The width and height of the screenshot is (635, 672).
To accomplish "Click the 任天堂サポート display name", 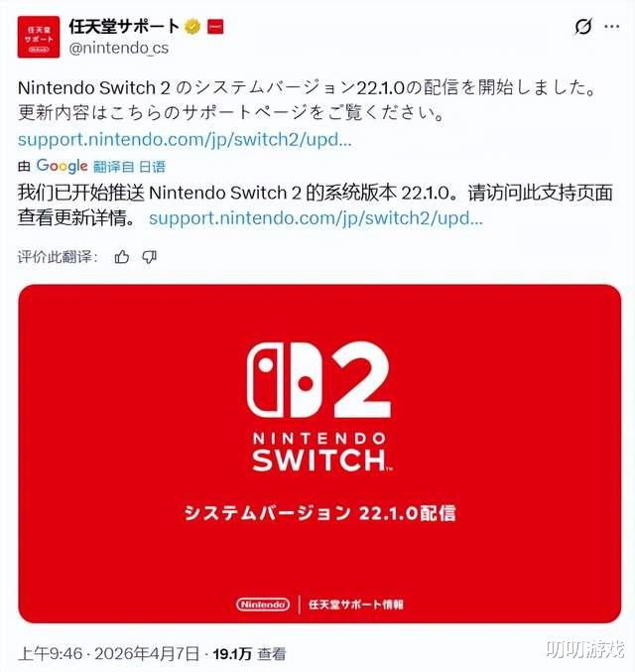I will (x=124, y=26).
